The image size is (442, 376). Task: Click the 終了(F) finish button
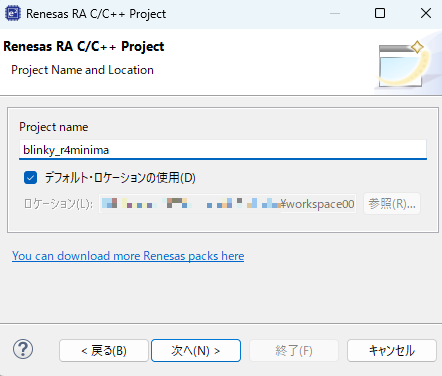[x=294, y=351]
